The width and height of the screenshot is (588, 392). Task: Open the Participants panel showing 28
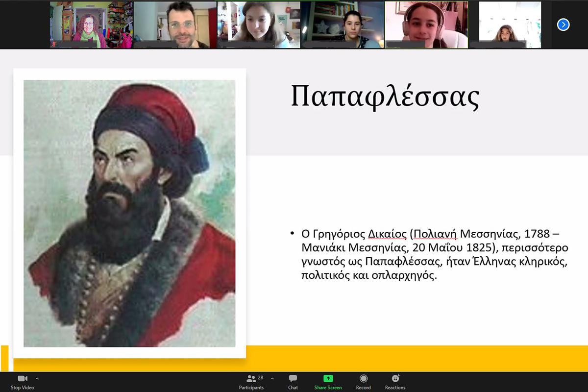tap(251, 382)
